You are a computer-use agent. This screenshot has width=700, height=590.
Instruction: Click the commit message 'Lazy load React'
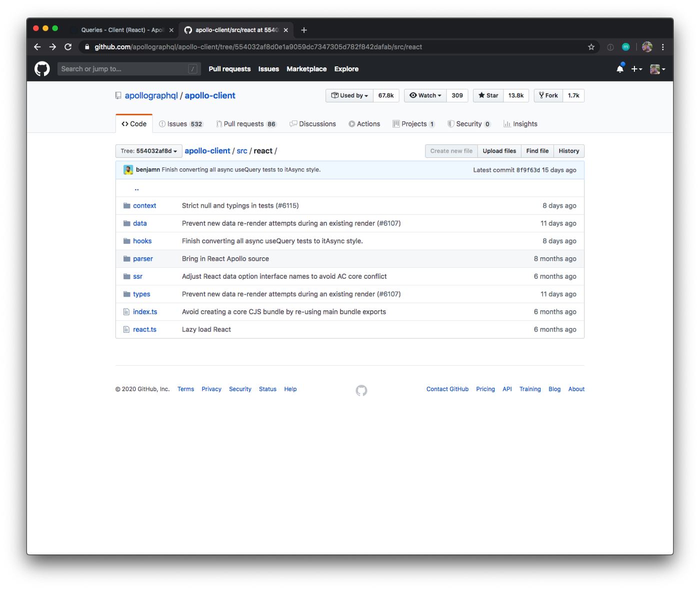click(x=206, y=330)
